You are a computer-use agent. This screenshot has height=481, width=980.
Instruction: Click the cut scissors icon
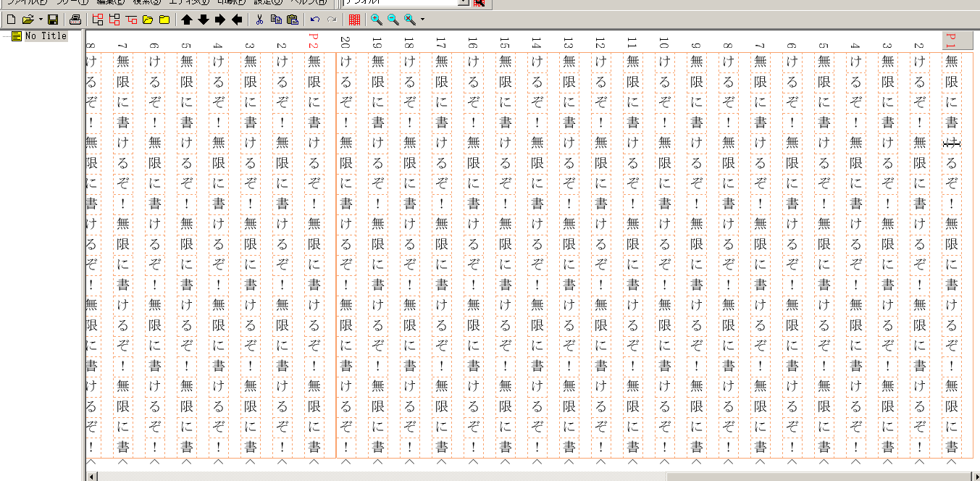tap(259, 20)
